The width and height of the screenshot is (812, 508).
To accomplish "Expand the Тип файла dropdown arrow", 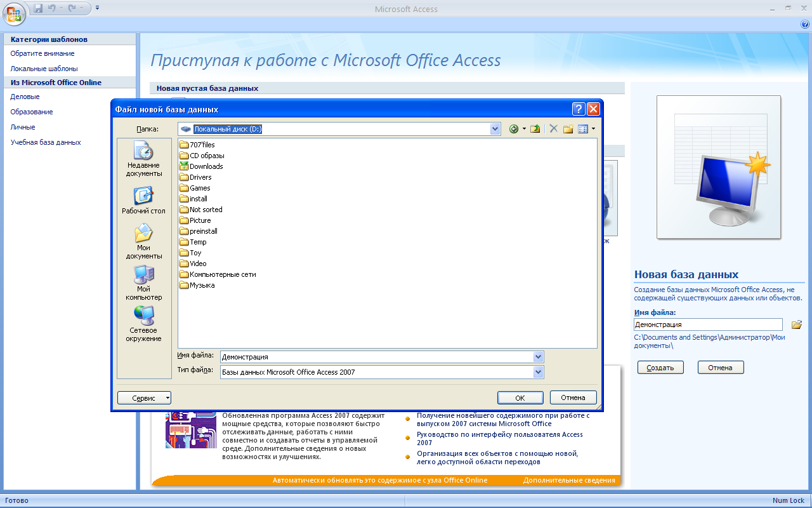I will coord(539,372).
